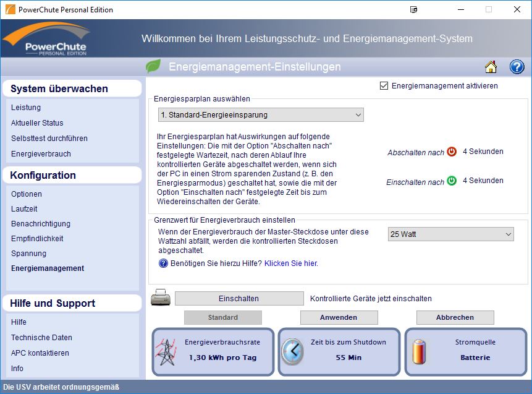Viewport: 532px width, 394px height.
Task: Click the green leaf energy management icon
Action: pyautogui.click(x=153, y=66)
